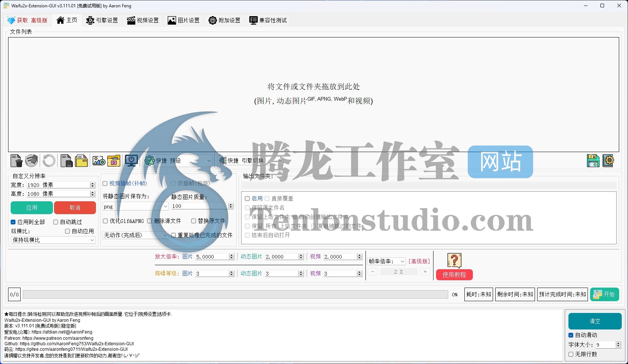628x364 pixels.
Task: Click the question mark help icon
Action: [x=454, y=260]
